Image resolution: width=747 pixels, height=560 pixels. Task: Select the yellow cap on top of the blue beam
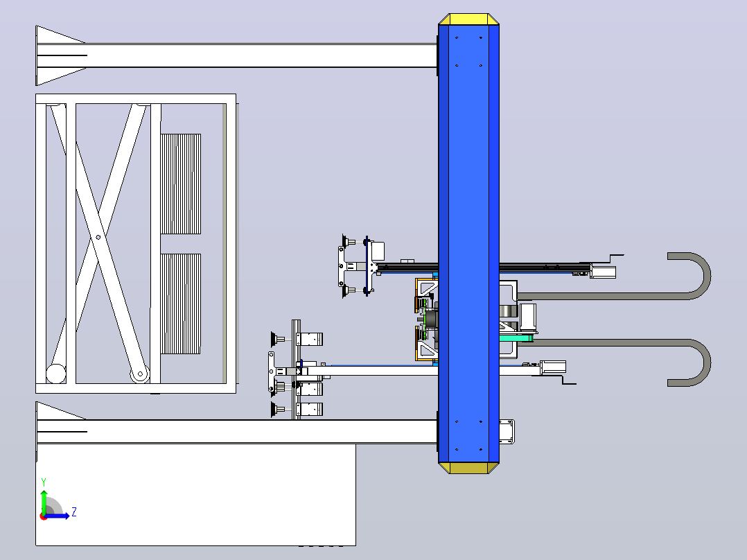[468, 19]
